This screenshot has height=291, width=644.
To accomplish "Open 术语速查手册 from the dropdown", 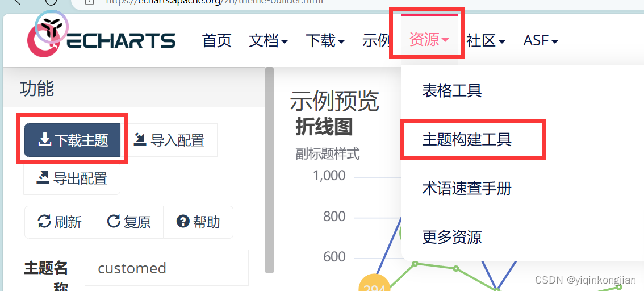I will point(467,189).
